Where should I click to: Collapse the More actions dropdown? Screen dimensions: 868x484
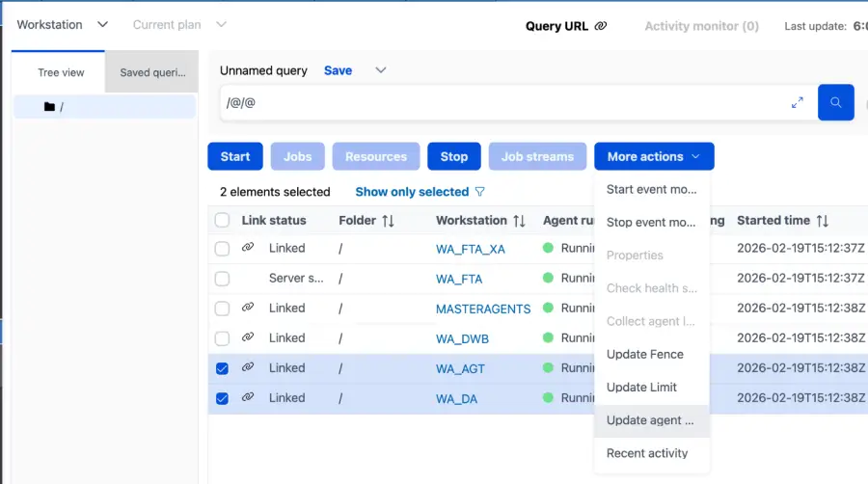654,156
